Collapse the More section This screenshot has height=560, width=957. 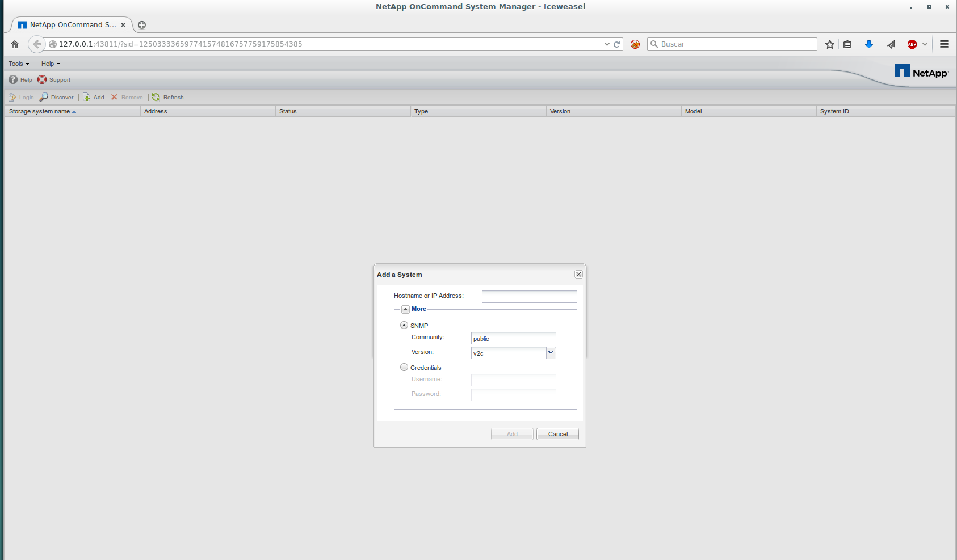point(405,309)
